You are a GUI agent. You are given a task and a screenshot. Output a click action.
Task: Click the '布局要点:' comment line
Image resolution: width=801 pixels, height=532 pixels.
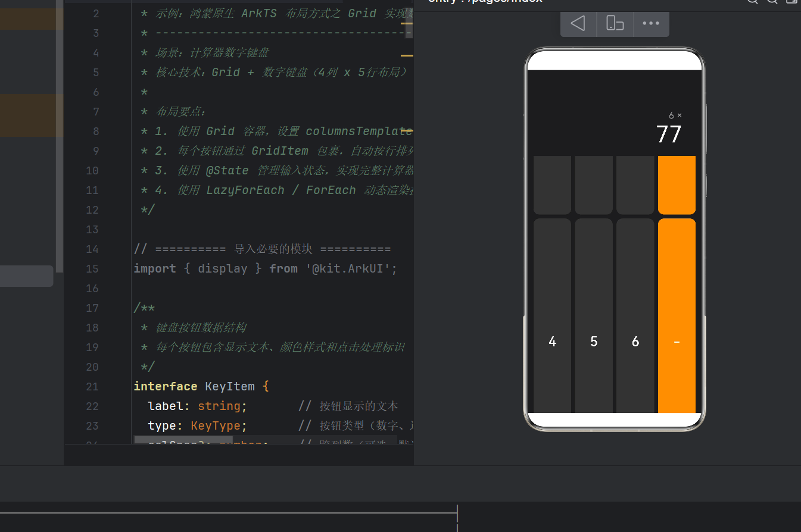tap(181, 111)
